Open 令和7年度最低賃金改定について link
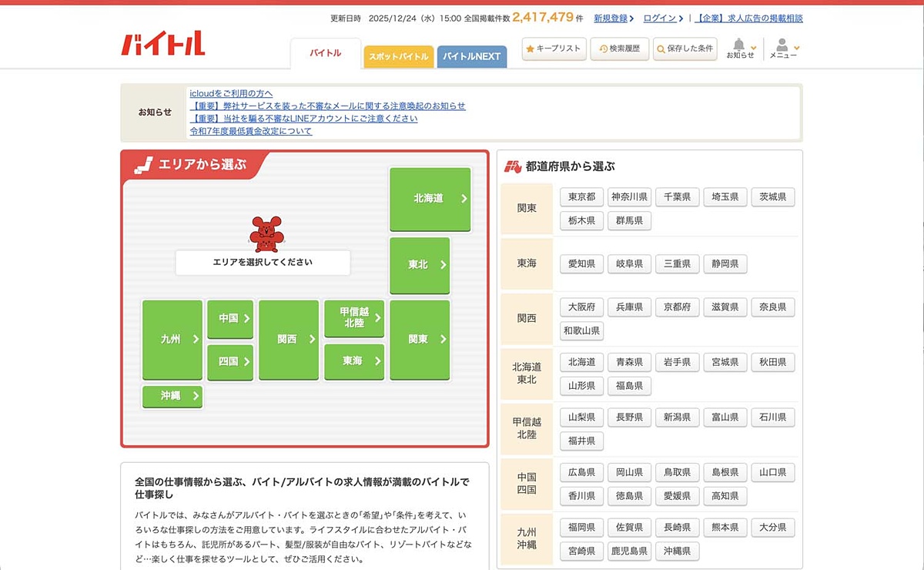 (x=251, y=131)
